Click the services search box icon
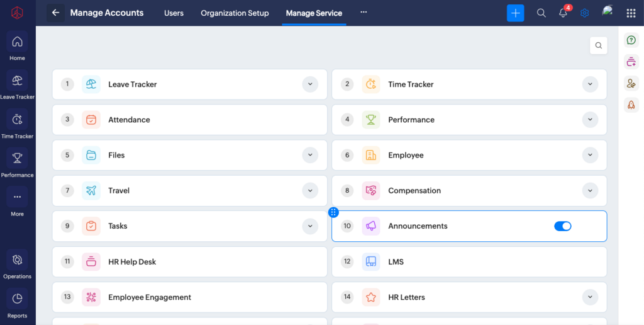Viewport: 644px width, 325px height. coord(598,45)
